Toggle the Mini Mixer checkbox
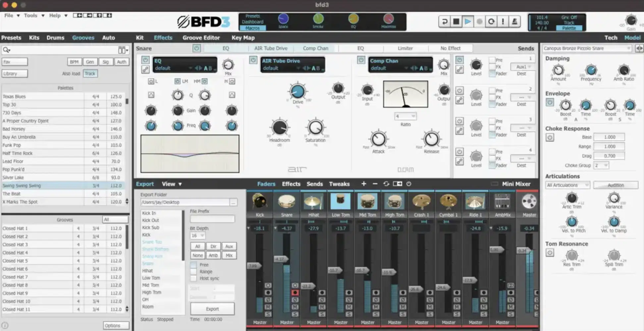The image size is (644, 331). pos(494,184)
